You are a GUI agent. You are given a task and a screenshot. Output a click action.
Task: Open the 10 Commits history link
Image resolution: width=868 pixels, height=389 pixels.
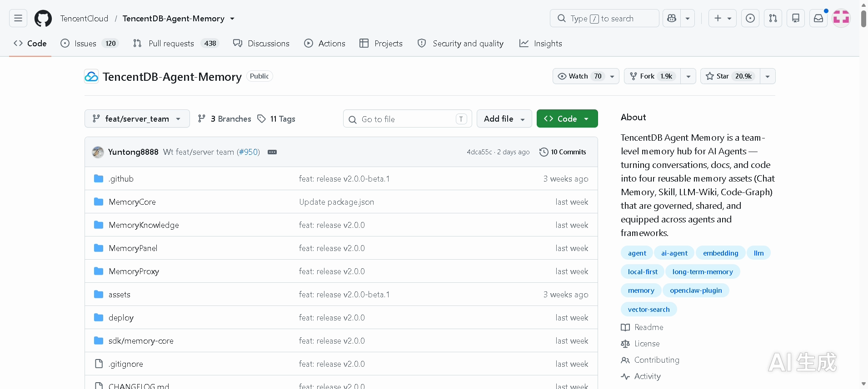point(563,152)
